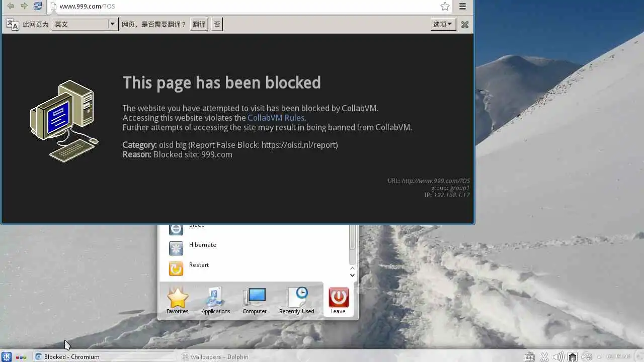Click the 否 decline translation button

pyautogui.click(x=217, y=24)
